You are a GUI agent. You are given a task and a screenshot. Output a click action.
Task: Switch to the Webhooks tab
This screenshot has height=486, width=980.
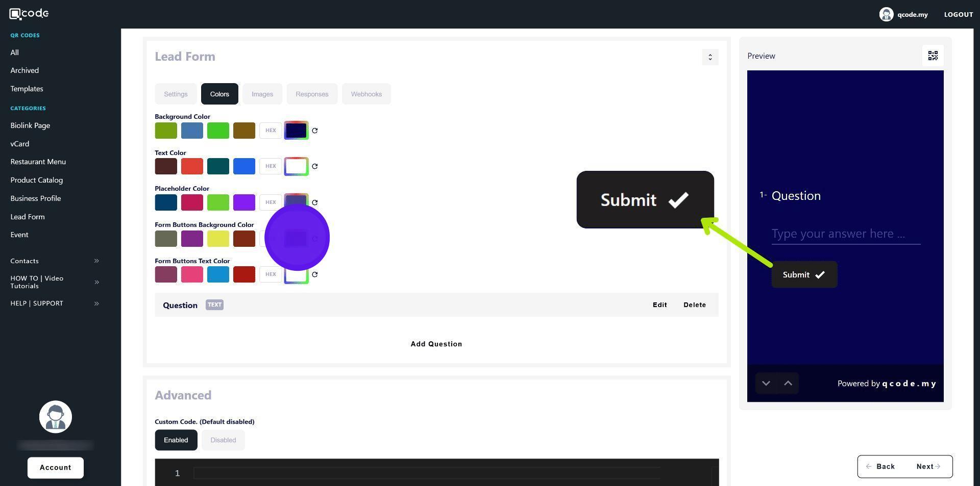pyautogui.click(x=366, y=94)
